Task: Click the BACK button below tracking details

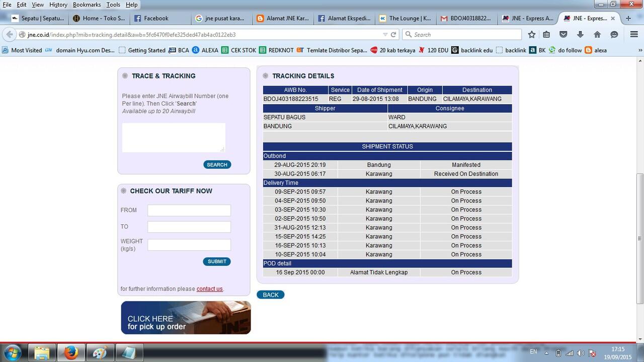Action: (x=271, y=295)
